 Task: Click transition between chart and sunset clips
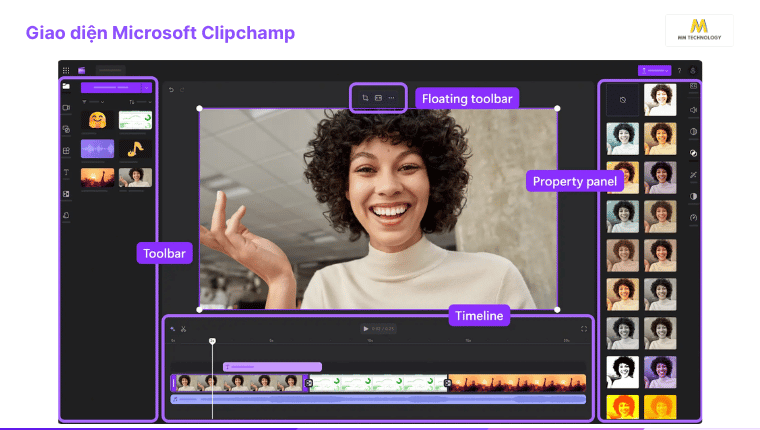click(x=448, y=383)
